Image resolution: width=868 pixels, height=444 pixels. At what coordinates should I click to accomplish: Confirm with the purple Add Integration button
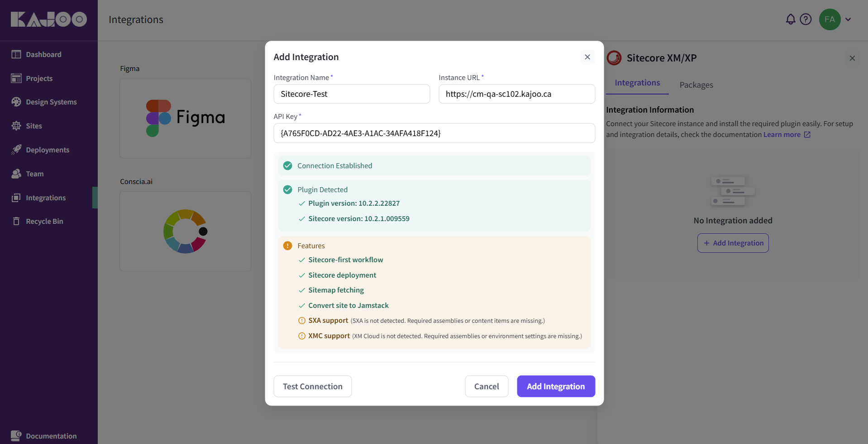click(556, 386)
